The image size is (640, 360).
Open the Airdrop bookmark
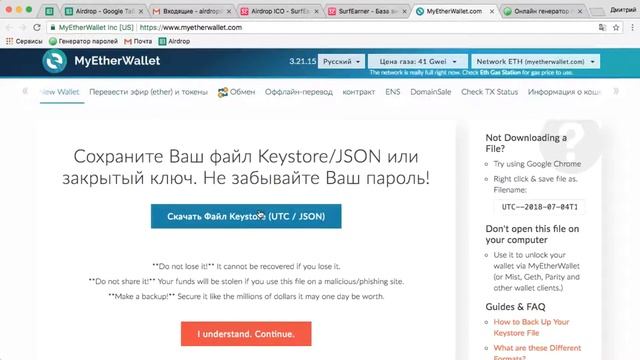[174, 41]
